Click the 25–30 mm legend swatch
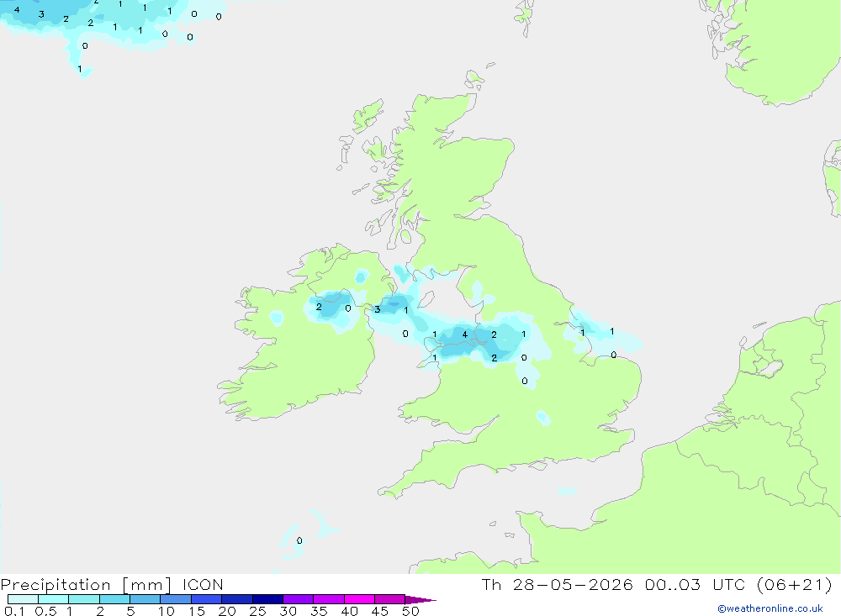Image resolution: width=841 pixels, height=616 pixels. (267, 599)
